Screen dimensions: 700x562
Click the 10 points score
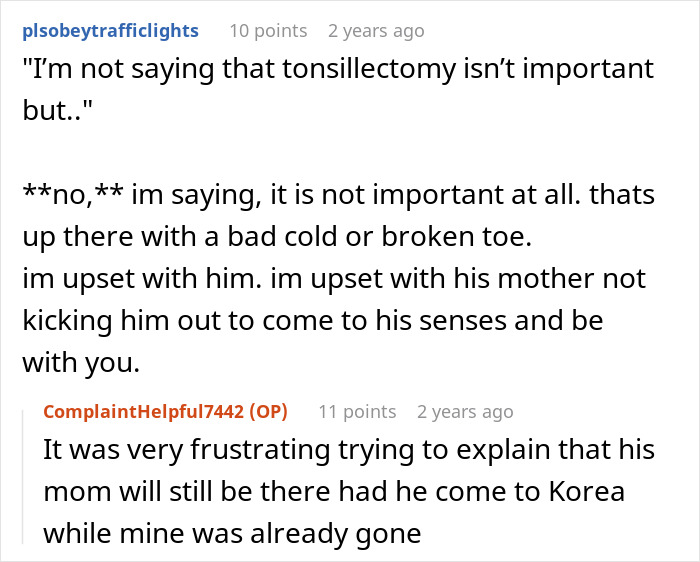(x=266, y=30)
